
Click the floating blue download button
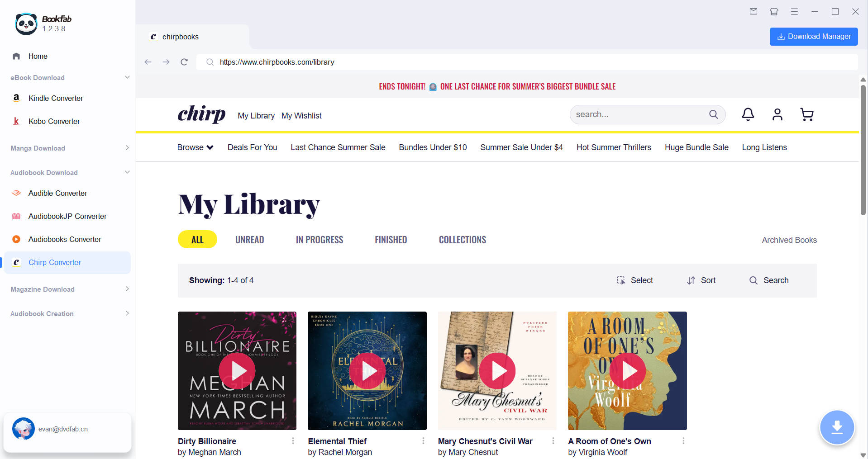pos(837,427)
